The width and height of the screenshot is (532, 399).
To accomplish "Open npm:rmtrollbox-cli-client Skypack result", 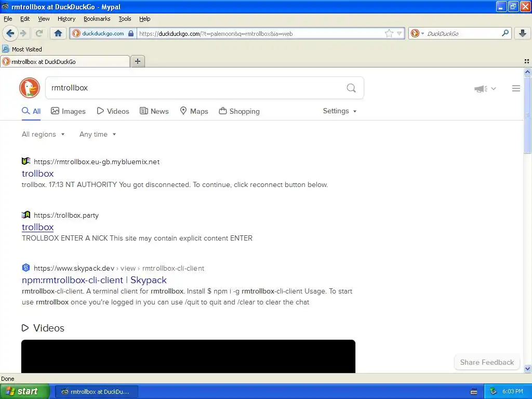I will pos(95,280).
